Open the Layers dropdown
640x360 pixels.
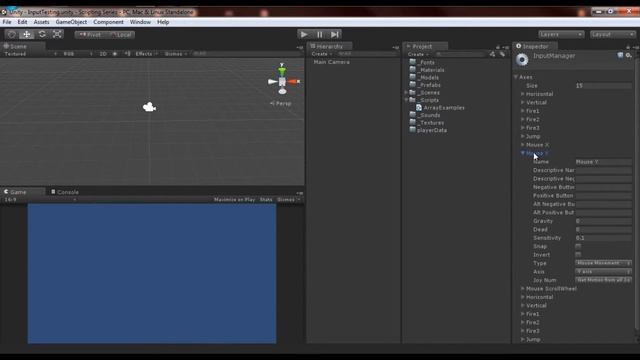(x=561, y=35)
